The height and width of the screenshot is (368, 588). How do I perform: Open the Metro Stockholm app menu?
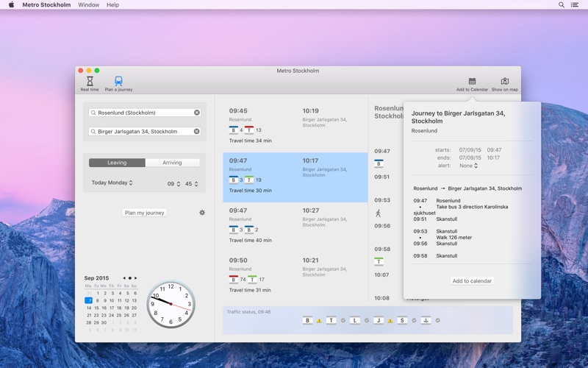point(46,5)
